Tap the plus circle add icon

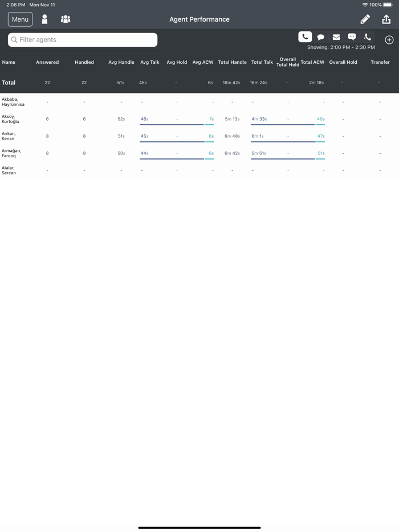pyautogui.click(x=389, y=40)
